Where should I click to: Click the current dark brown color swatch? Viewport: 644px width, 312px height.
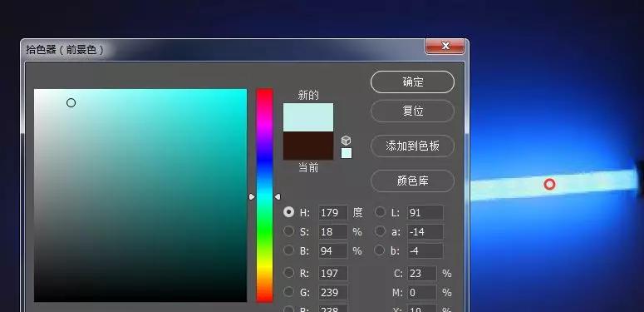click(x=308, y=146)
